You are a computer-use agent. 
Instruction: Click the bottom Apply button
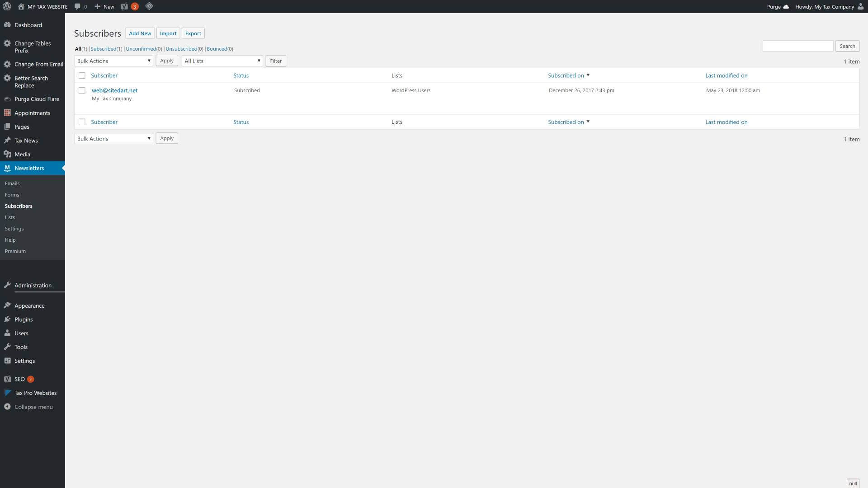[167, 138]
